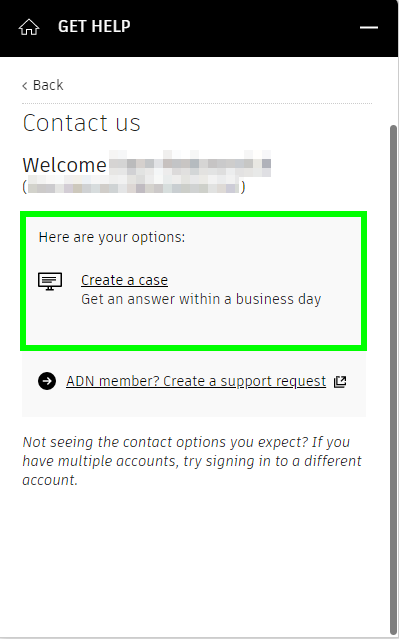Go to the help home via house icon
Screen dimensions: 399x639
[x=29, y=27]
